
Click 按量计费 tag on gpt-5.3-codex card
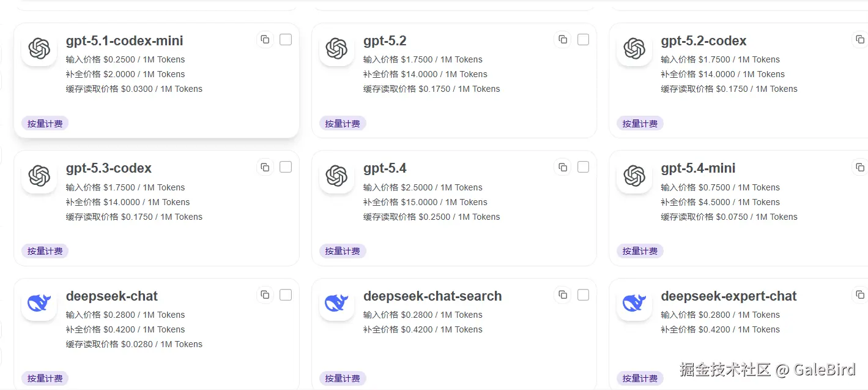[45, 251]
